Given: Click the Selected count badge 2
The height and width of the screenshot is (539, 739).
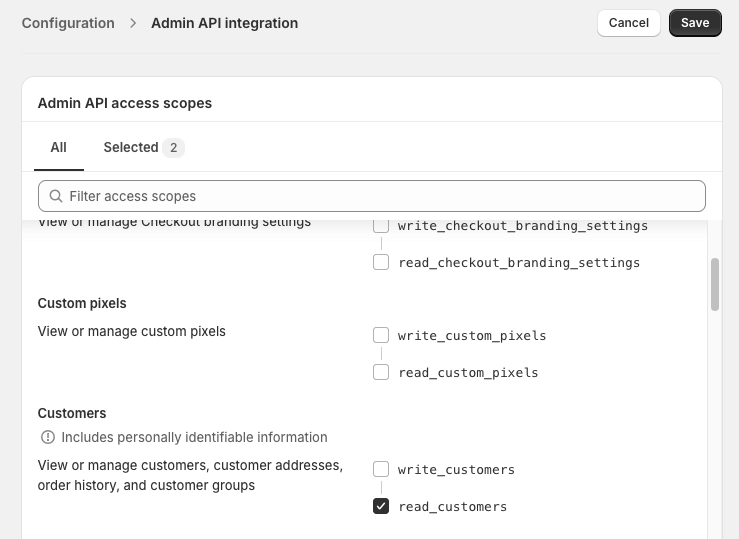Looking at the screenshot, I should click(173, 148).
